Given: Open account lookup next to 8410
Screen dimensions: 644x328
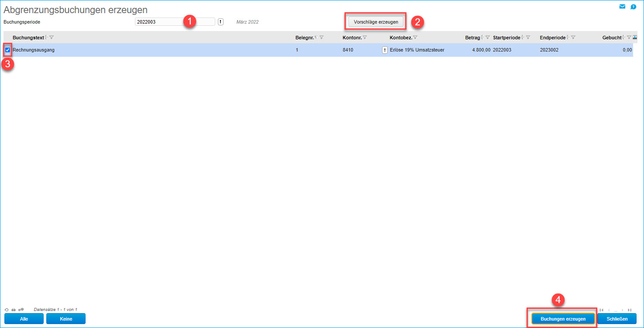Looking at the screenshot, I should point(385,50).
